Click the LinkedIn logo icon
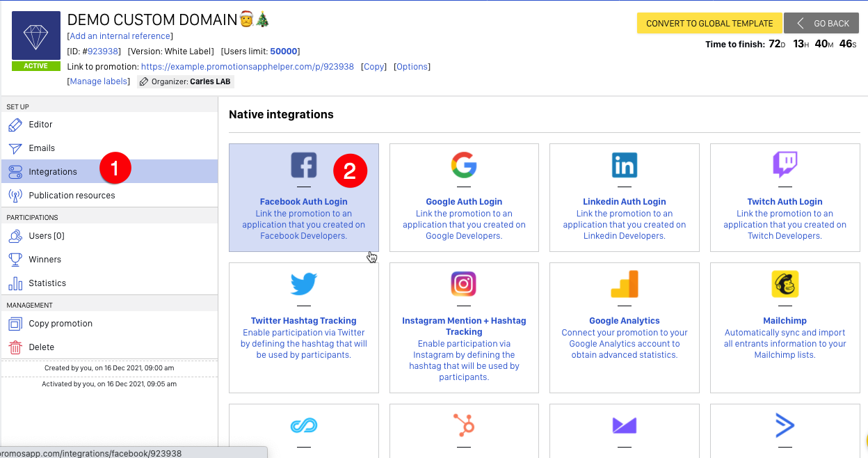868x458 pixels. click(x=625, y=165)
